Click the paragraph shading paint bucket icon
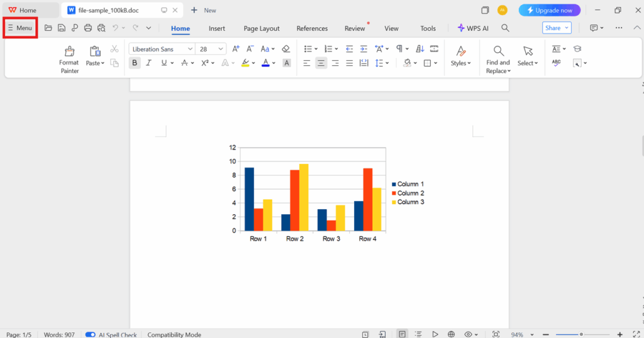The height and width of the screenshot is (338, 644). point(407,63)
